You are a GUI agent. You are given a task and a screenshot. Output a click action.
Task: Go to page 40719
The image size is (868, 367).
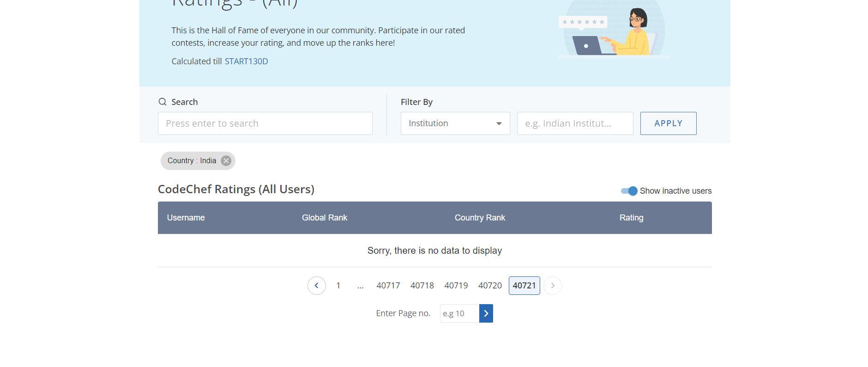click(x=456, y=286)
